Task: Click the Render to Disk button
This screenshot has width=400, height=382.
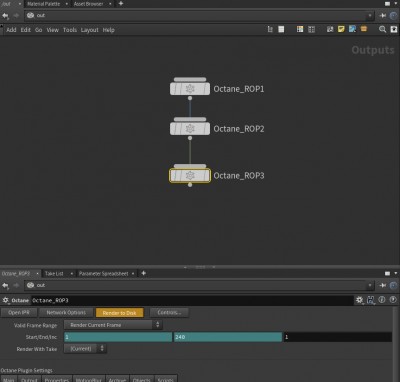Action: click(x=120, y=313)
